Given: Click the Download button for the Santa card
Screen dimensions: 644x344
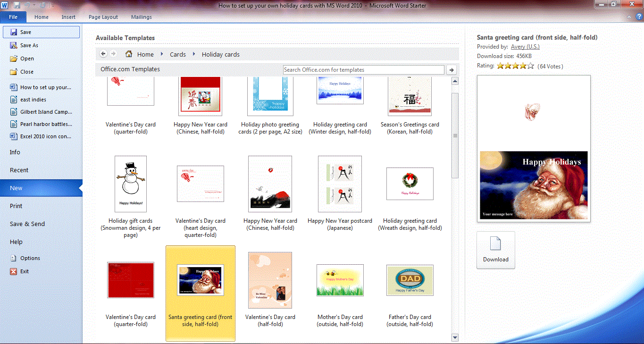Looking at the screenshot, I should pyautogui.click(x=495, y=250).
